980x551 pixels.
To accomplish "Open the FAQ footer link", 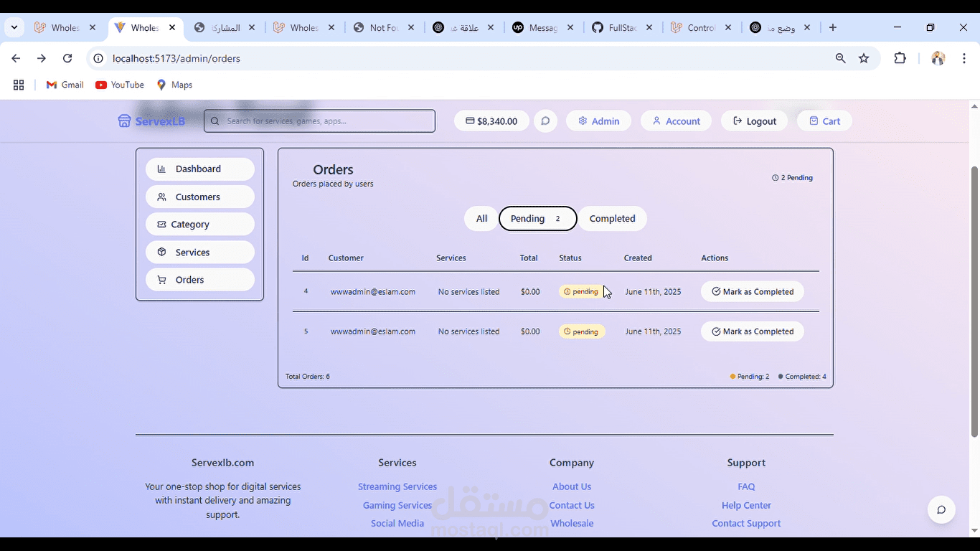I will (746, 486).
